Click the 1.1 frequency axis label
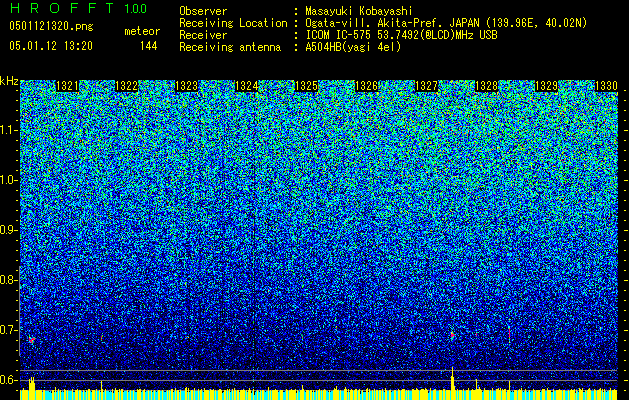 [x=8, y=130]
